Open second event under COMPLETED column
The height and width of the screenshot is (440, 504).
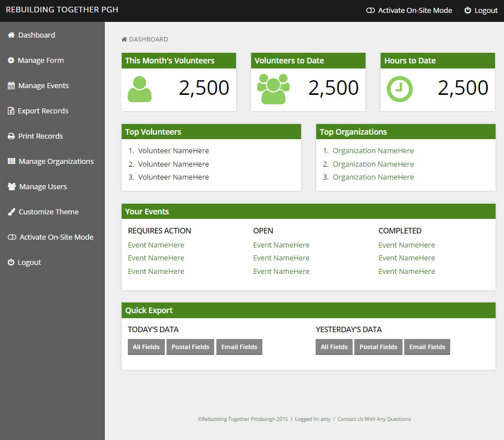point(406,258)
